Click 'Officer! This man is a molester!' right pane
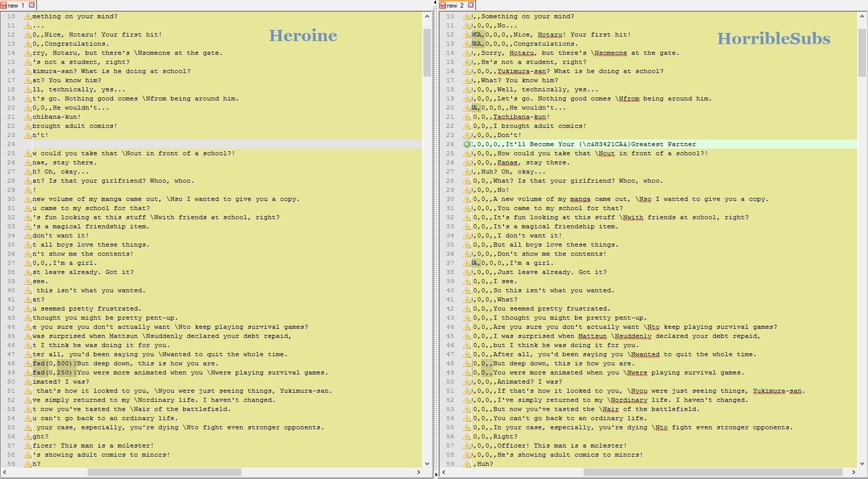This screenshot has height=479, width=868. tap(562, 446)
